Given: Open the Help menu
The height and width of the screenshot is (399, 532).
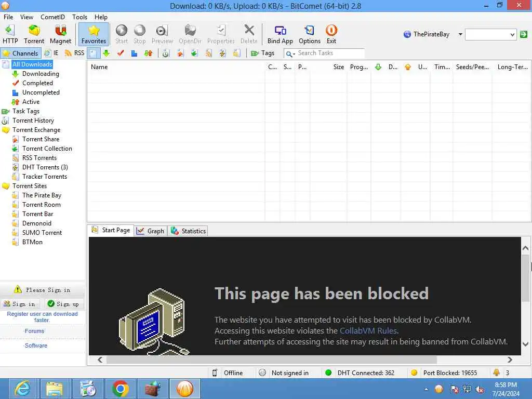Looking at the screenshot, I should (101, 17).
